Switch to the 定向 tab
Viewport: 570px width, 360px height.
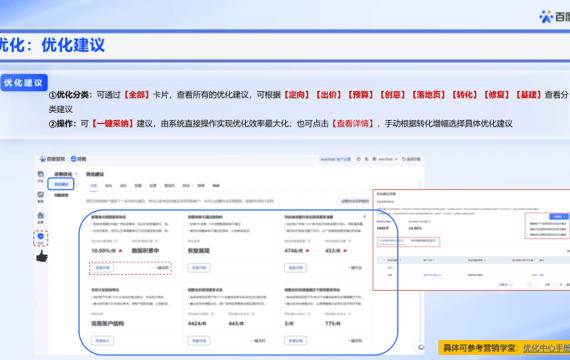pos(108,185)
